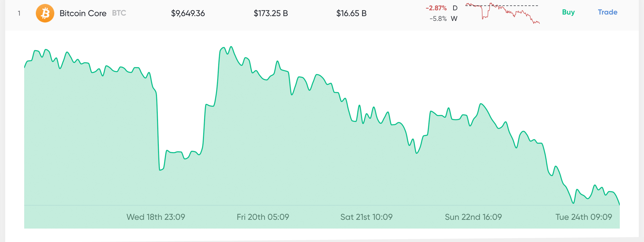Screen dimensions: 644x242
Task: Select the Sat 21st 10:09 axis label
Action: point(367,217)
